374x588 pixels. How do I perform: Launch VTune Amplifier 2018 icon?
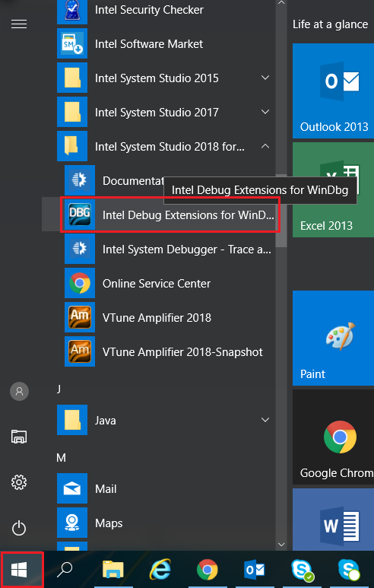[x=80, y=317]
